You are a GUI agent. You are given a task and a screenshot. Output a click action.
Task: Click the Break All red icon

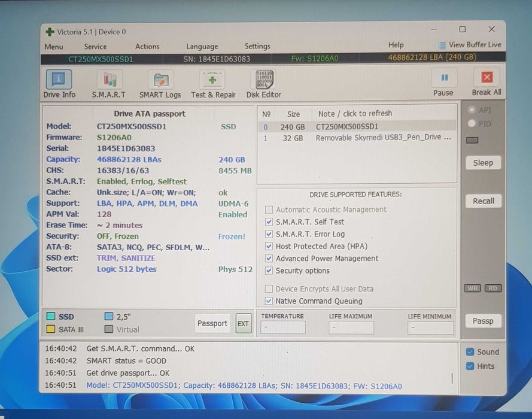point(487,77)
